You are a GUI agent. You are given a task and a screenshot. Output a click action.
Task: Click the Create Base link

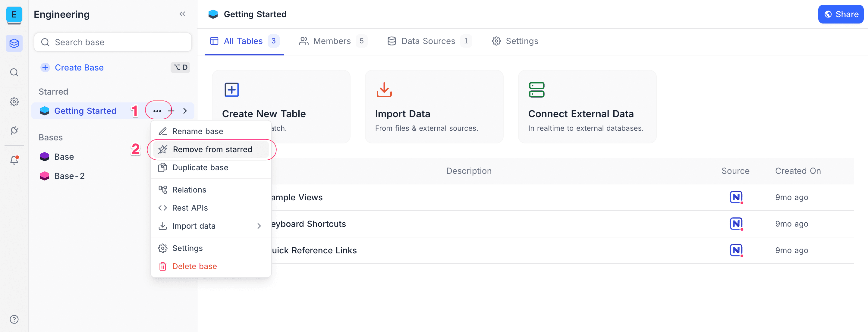(x=79, y=68)
